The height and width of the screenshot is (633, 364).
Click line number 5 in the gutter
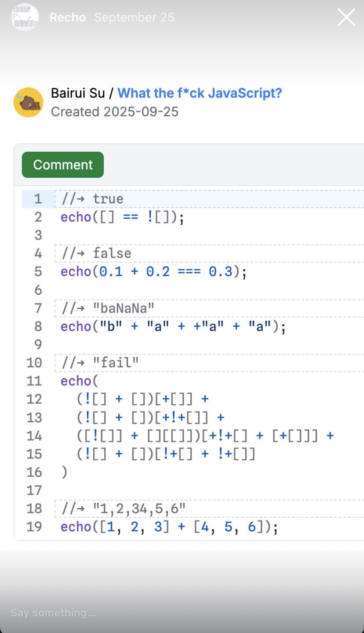point(38,271)
